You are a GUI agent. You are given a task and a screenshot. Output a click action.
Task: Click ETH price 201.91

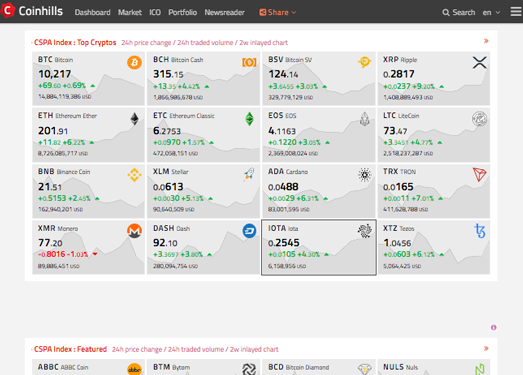53,131
